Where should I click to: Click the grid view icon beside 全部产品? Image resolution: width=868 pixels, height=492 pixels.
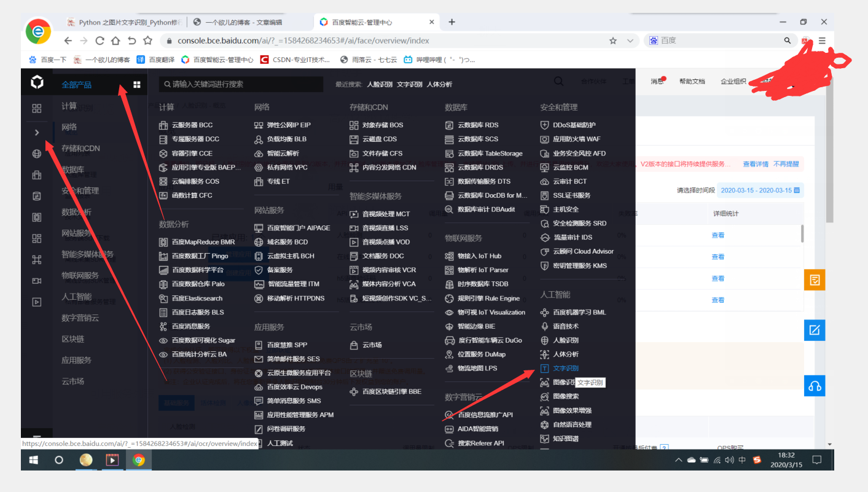[x=137, y=85]
